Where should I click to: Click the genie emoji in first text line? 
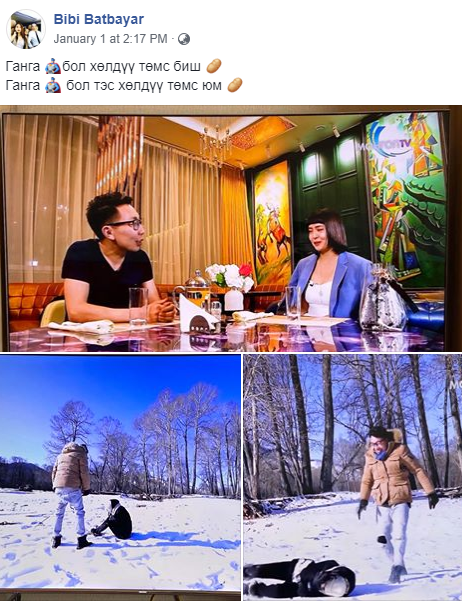53,66
